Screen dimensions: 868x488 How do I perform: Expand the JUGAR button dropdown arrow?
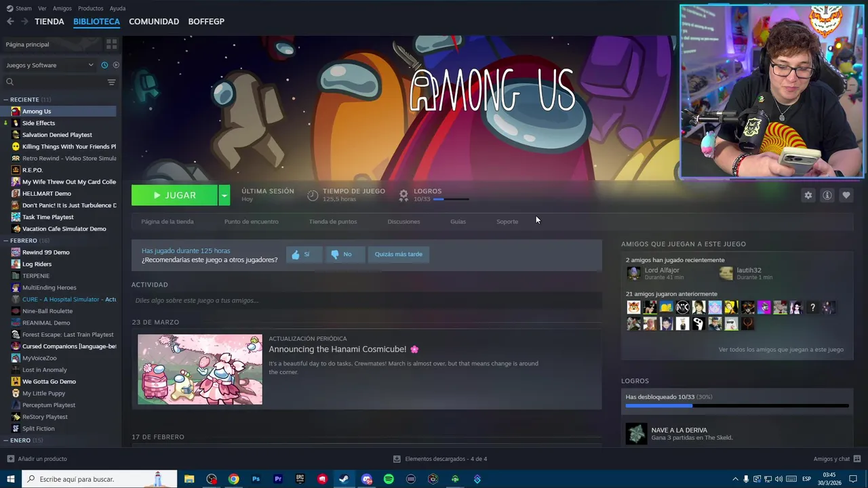[x=224, y=195]
